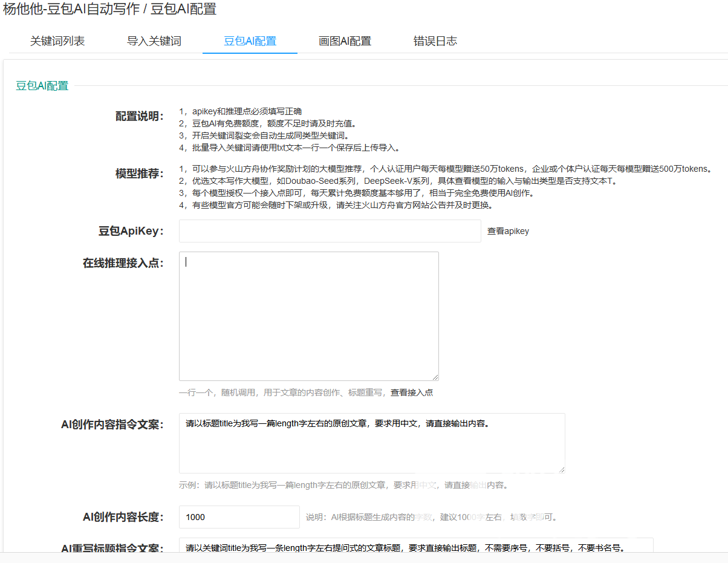Focus the AI创作内容长度 field showing 1000
728x563 pixels.
coord(239,517)
